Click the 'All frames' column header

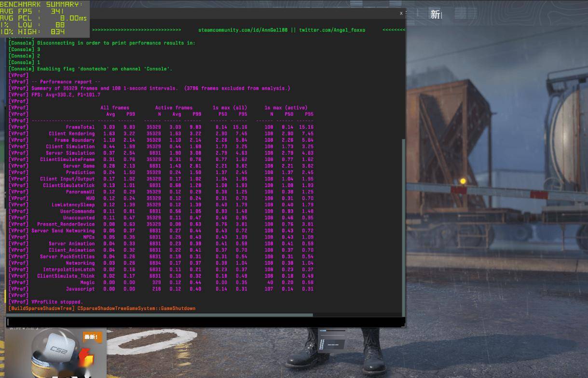point(114,108)
